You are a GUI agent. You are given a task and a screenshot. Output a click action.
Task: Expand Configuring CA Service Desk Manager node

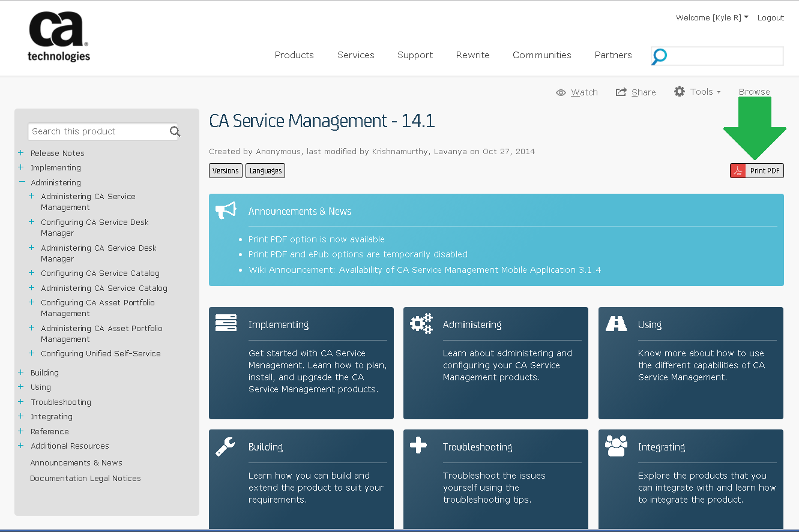32,221
